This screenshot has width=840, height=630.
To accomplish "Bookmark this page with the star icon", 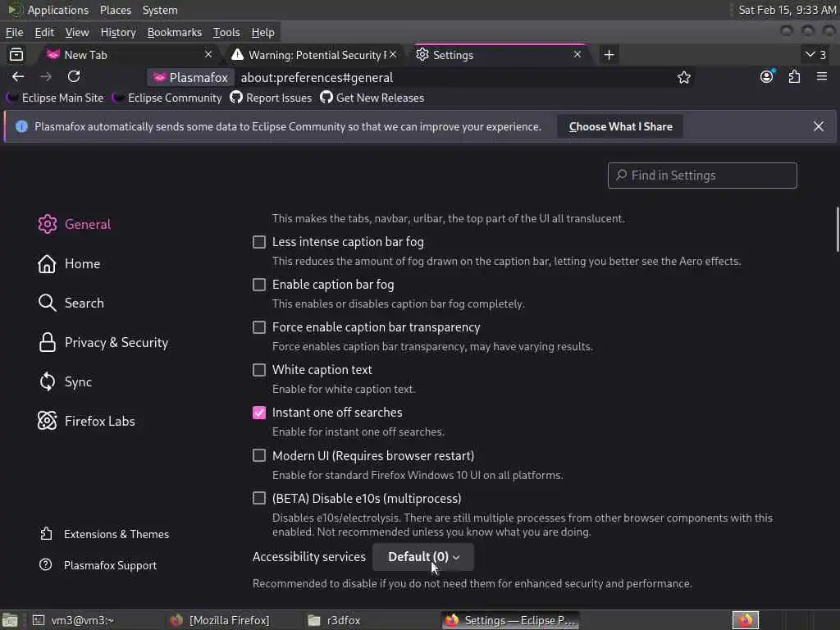I will pos(683,78).
